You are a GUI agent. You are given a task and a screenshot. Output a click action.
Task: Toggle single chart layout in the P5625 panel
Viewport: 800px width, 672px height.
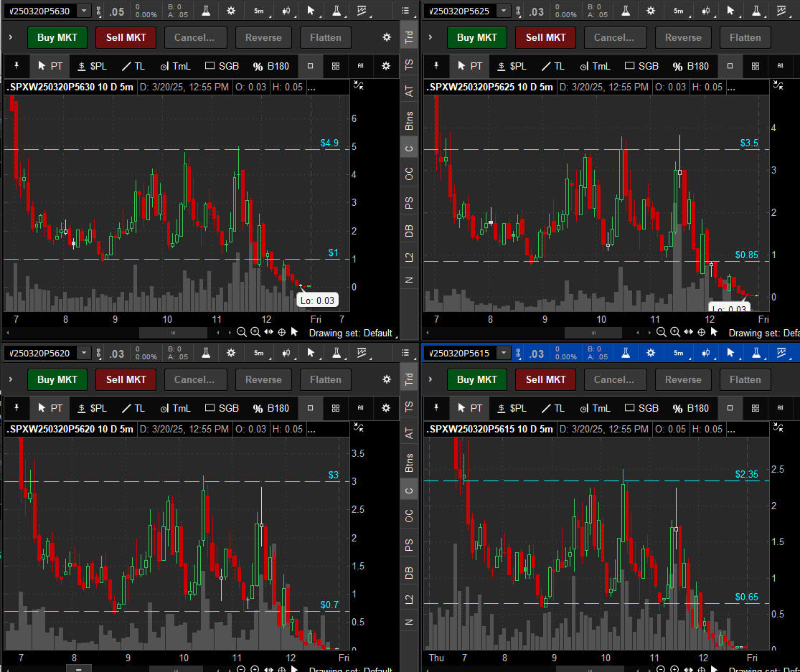click(730, 66)
